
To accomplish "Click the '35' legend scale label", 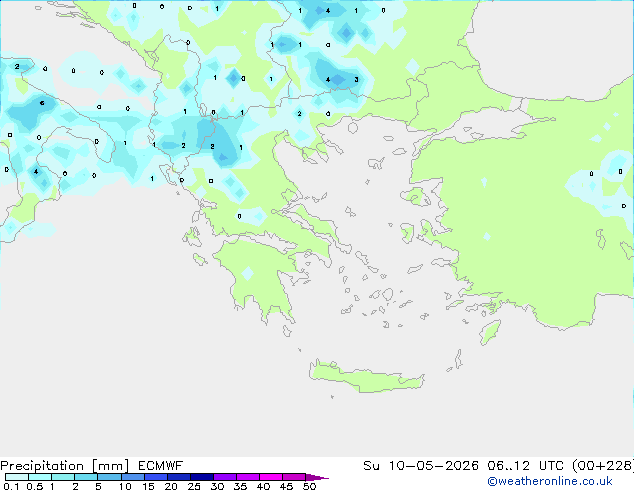I will [x=240, y=486].
